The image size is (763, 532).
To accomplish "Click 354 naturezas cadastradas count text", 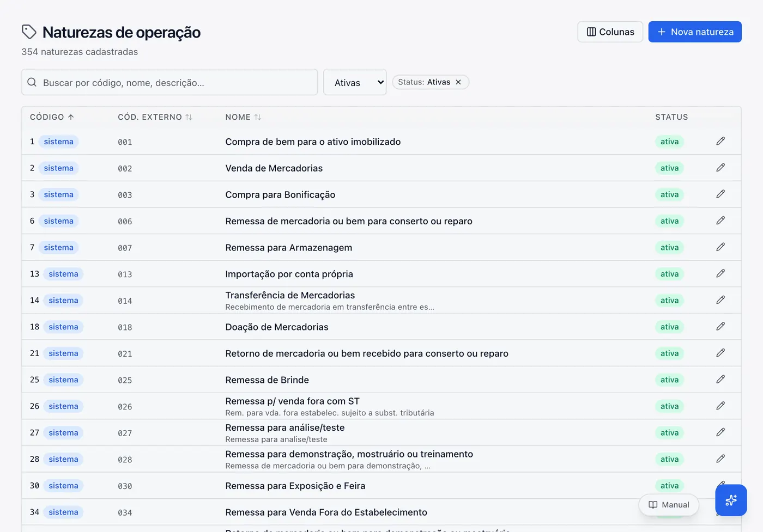I will [80, 52].
